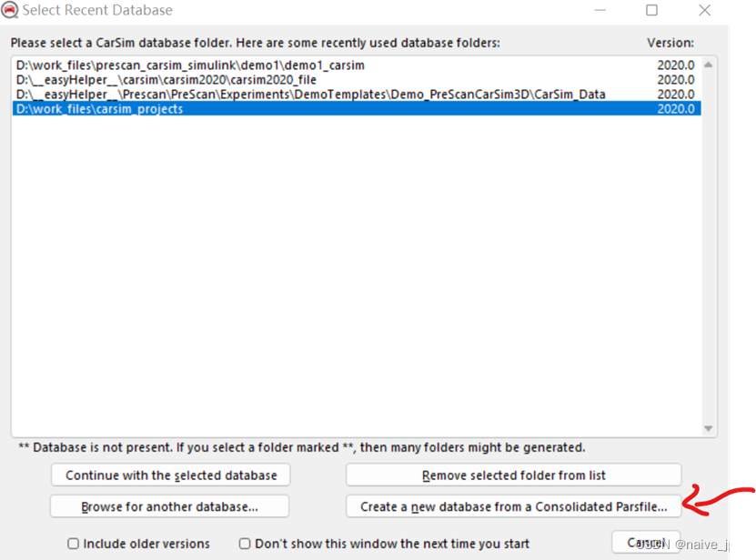The height and width of the screenshot is (560, 756).
Task: Click the Cancel button
Action: [x=646, y=542]
